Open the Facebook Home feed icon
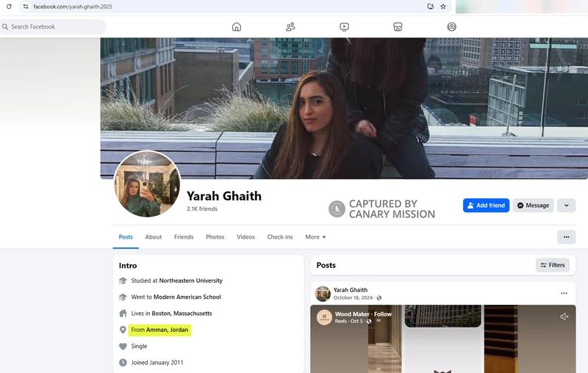Screen dimensions: 588x373 pos(237,27)
